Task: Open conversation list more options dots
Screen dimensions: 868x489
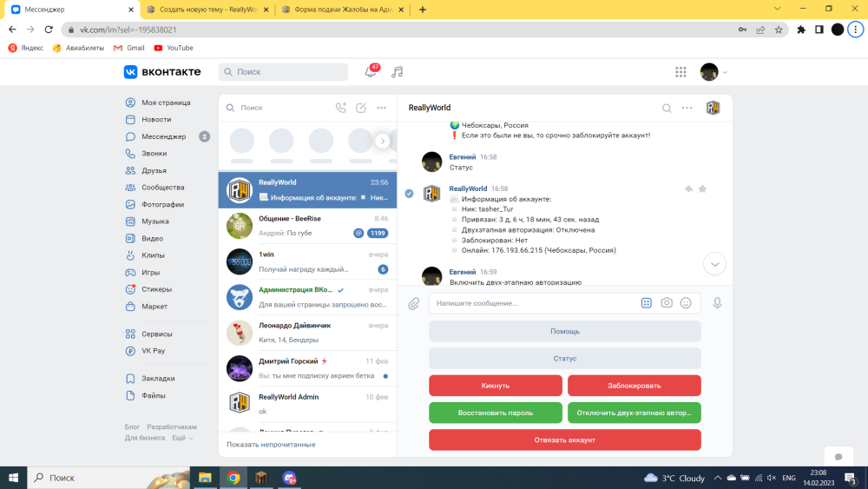Action: 381,108
